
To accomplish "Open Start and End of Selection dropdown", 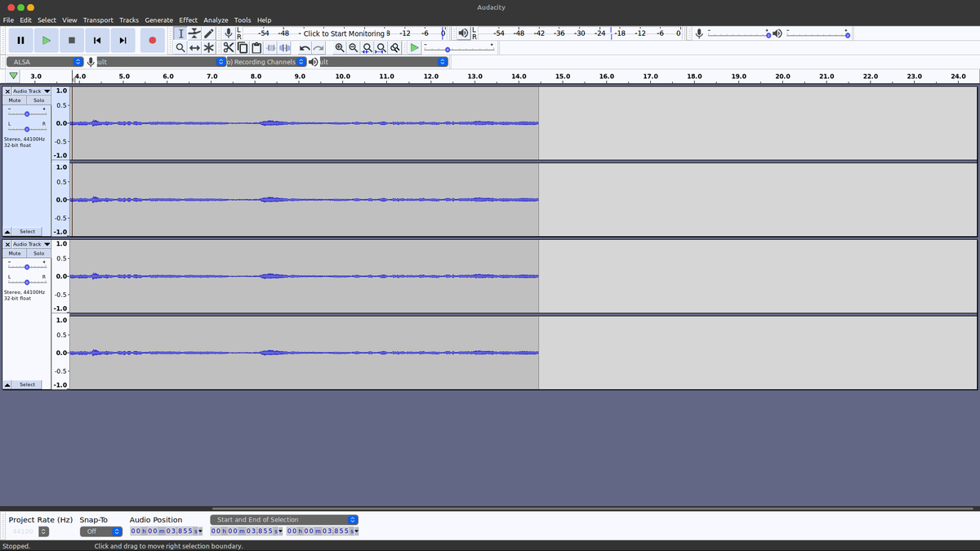I will point(284,519).
